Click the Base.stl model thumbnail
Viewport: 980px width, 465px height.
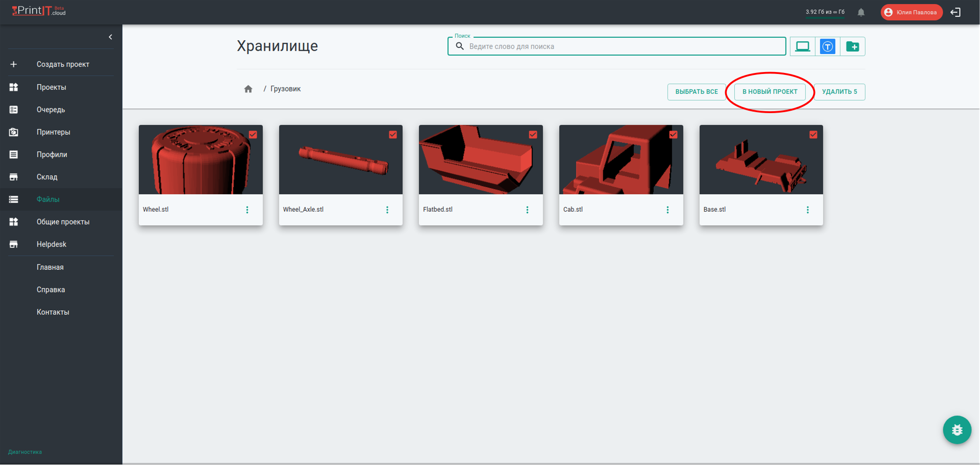point(761,160)
